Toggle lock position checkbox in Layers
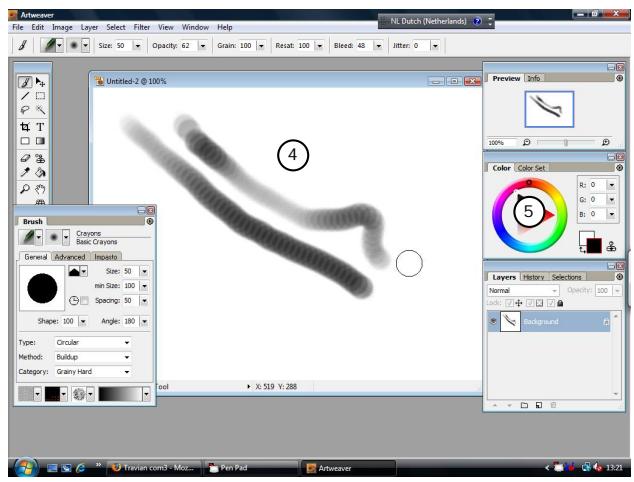 click(509, 303)
